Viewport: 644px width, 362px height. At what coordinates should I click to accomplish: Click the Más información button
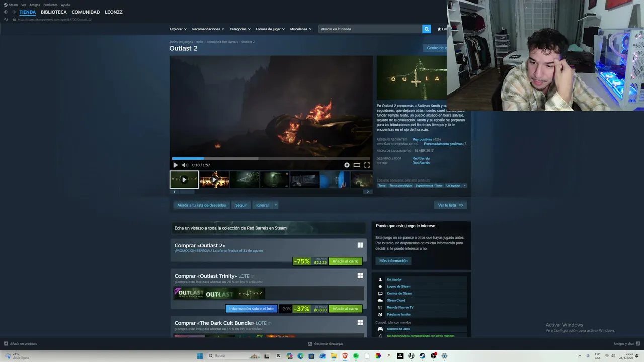click(x=393, y=261)
